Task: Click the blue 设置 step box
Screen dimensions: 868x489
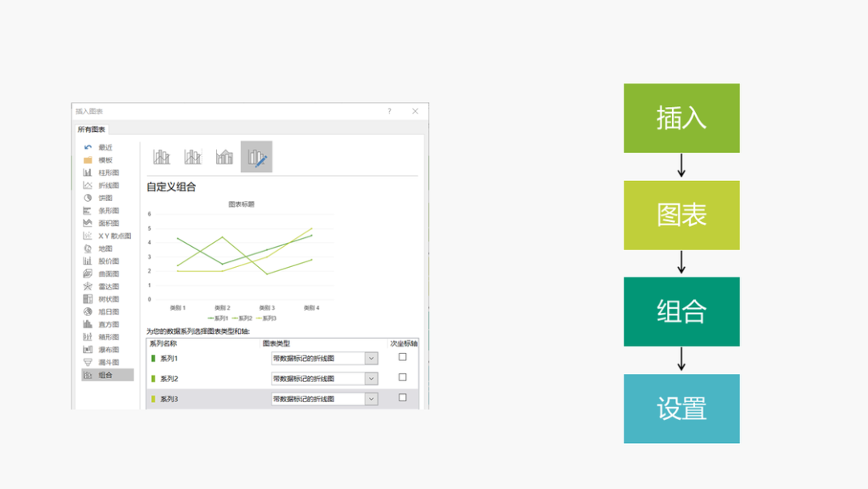Action: (682, 409)
